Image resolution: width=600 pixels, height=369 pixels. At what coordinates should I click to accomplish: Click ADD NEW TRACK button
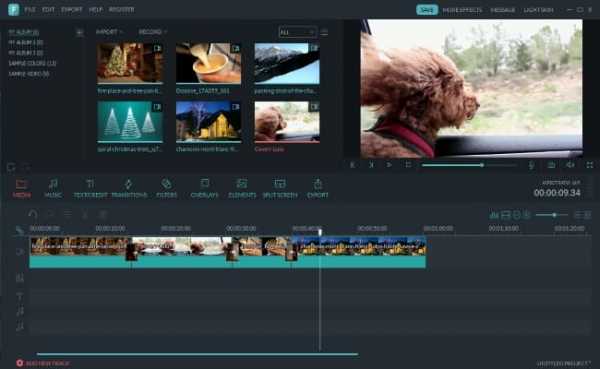coord(42,363)
